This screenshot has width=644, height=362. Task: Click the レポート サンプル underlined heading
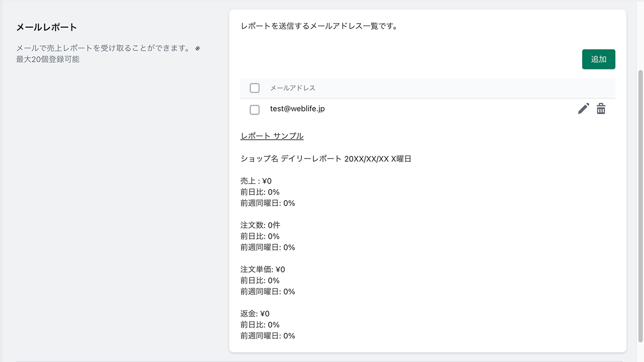point(272,136)
